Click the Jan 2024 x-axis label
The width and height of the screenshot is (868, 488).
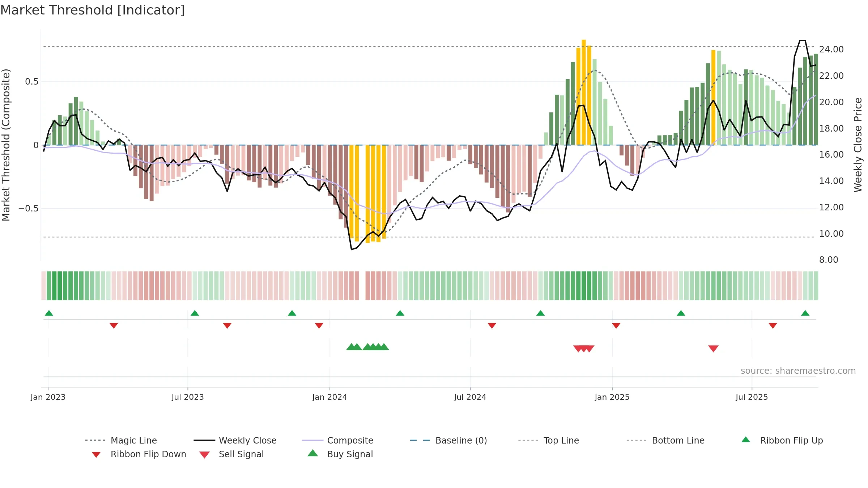329,397
